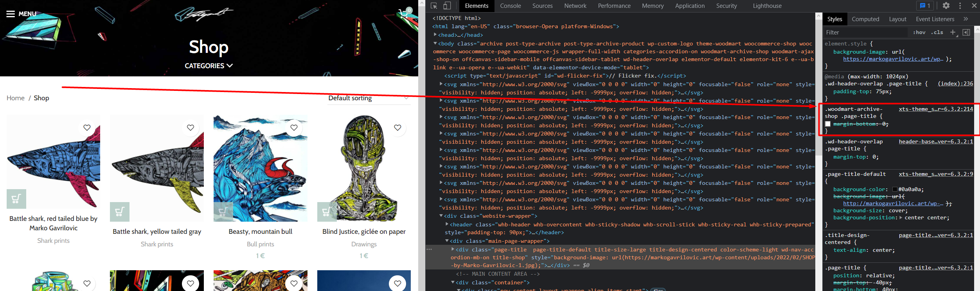The height and width of the screenshot is (291, 980).
Task: Add Battle shark red tailed blue to cart
Action: click(x=16, y=199)
